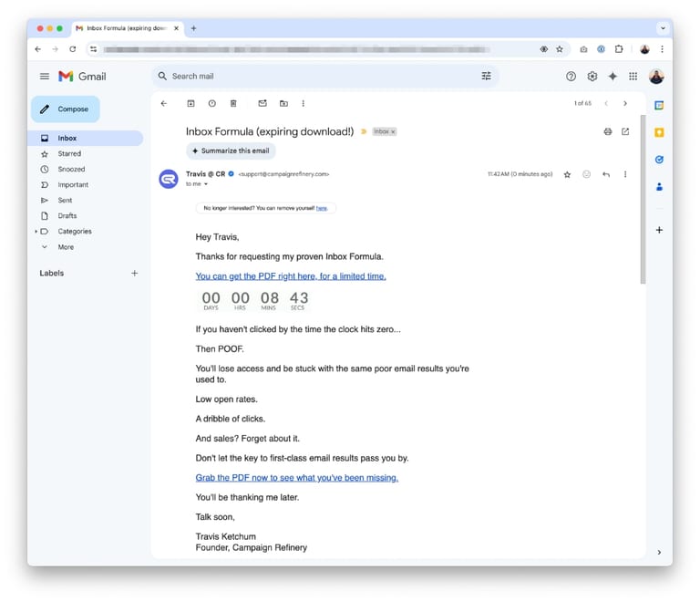The image size is (700, 602).
Task: Open 'Grab the PDF now' link
Action: coord(297,478)
